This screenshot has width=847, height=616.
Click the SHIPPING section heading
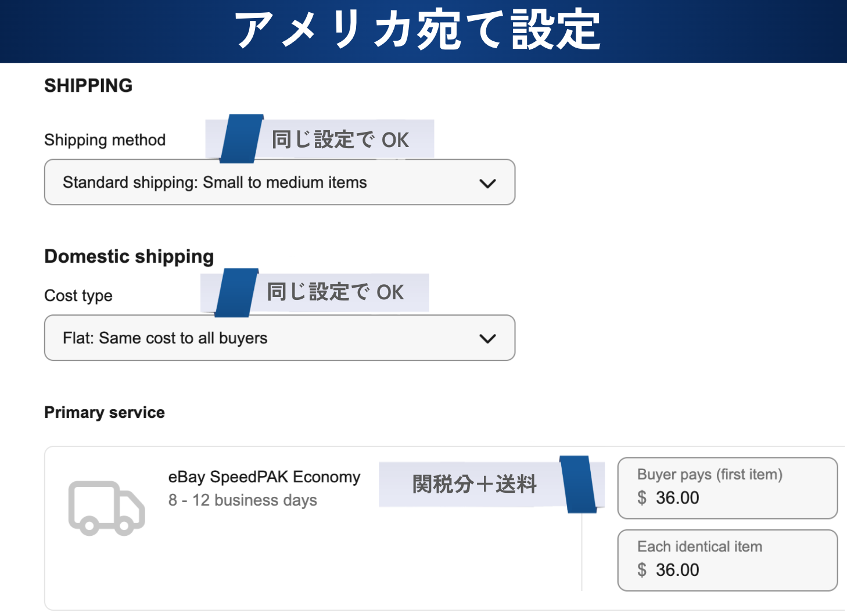[x=88, y=85]
